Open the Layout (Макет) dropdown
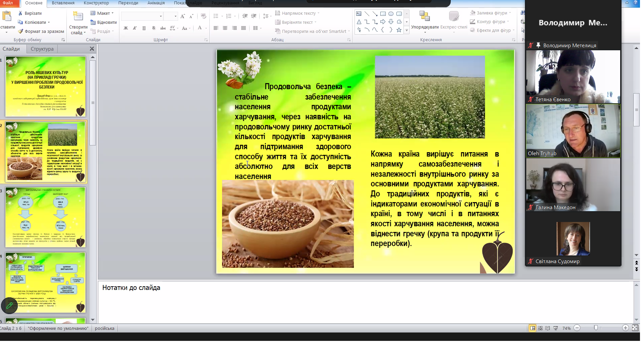644x362 pixels. 102,13
